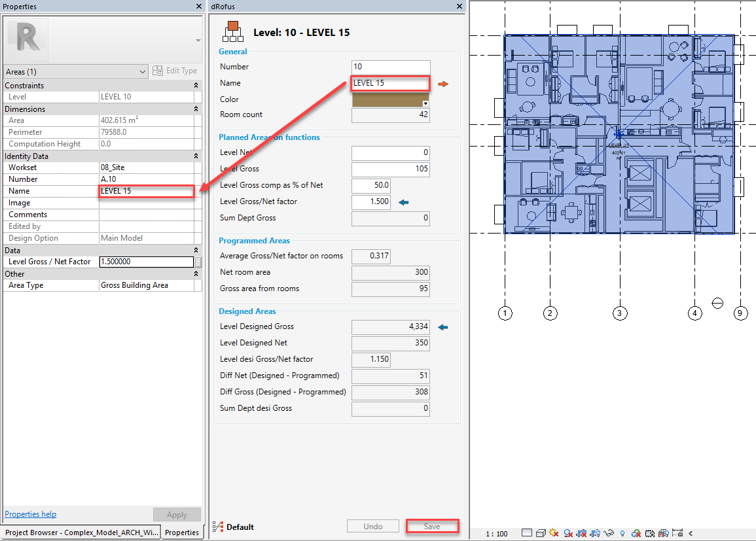Open the Areas (1) filter dropdown
This screenshot has width=756, height=541.
point(76,71)
